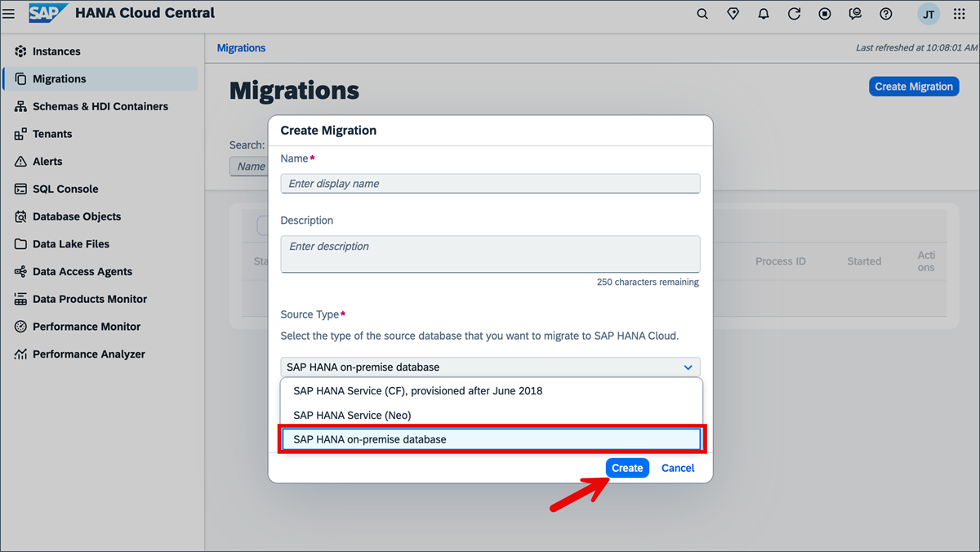Click the stop/record circle icon in the header
This screenshot has height=552, width=980.
(x=825, y=14)
